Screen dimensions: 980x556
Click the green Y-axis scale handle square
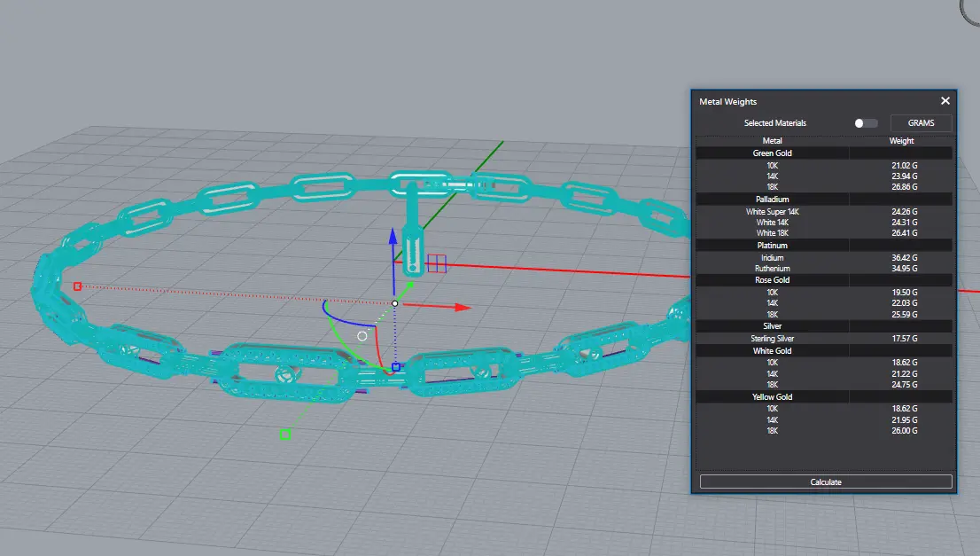pyautogui.click(x=285, y=434)
